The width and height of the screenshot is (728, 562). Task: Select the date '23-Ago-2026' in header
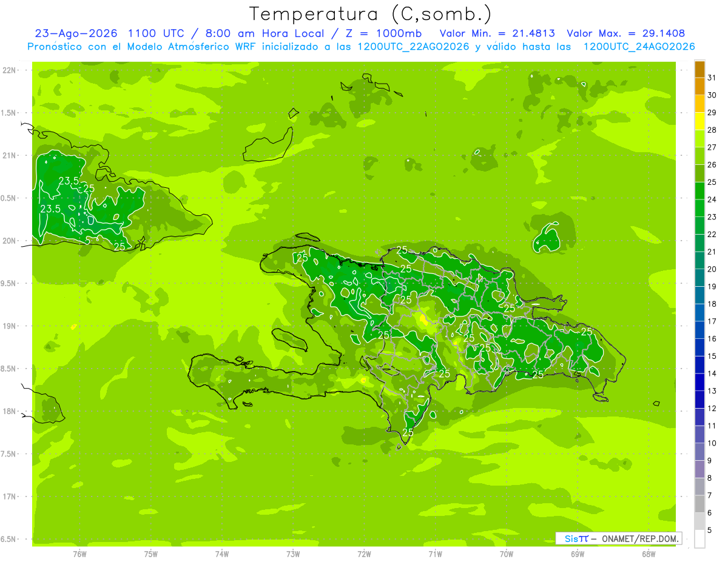tap(76, 33)
